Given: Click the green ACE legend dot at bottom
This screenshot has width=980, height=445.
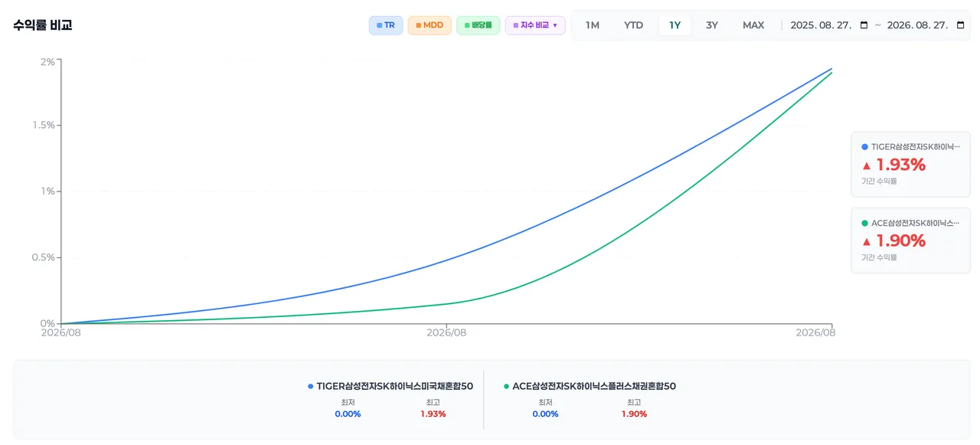Looking at the screenshot, I should [x=506, y=387].
